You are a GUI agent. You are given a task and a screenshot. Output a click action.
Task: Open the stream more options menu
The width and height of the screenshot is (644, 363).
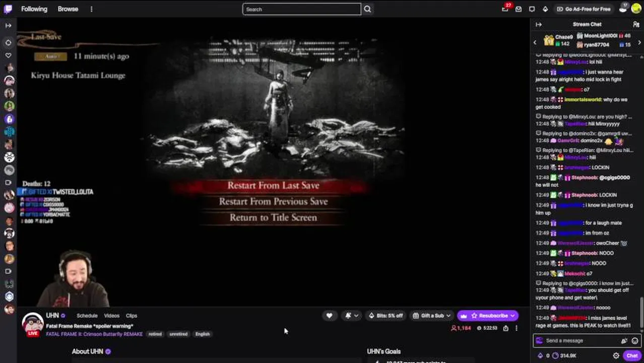point(516,328)
